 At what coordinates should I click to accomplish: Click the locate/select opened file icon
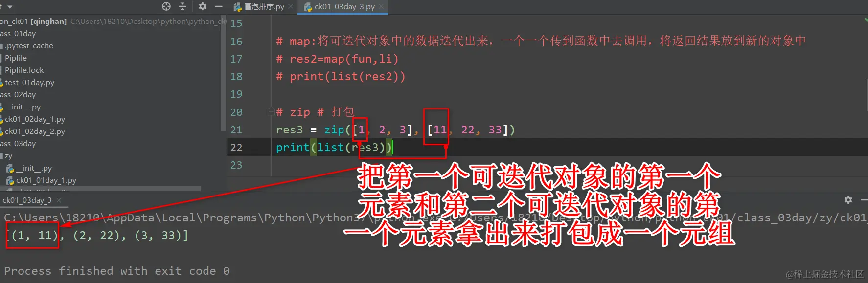(166, 6)
